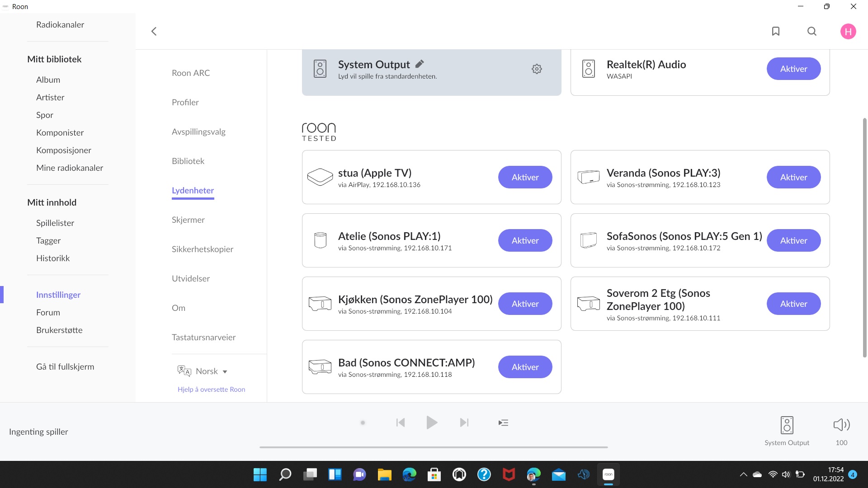This screenshot has height=488, width=868.
Task: Open McAfee from the taskbar
Action: (509, 474)
